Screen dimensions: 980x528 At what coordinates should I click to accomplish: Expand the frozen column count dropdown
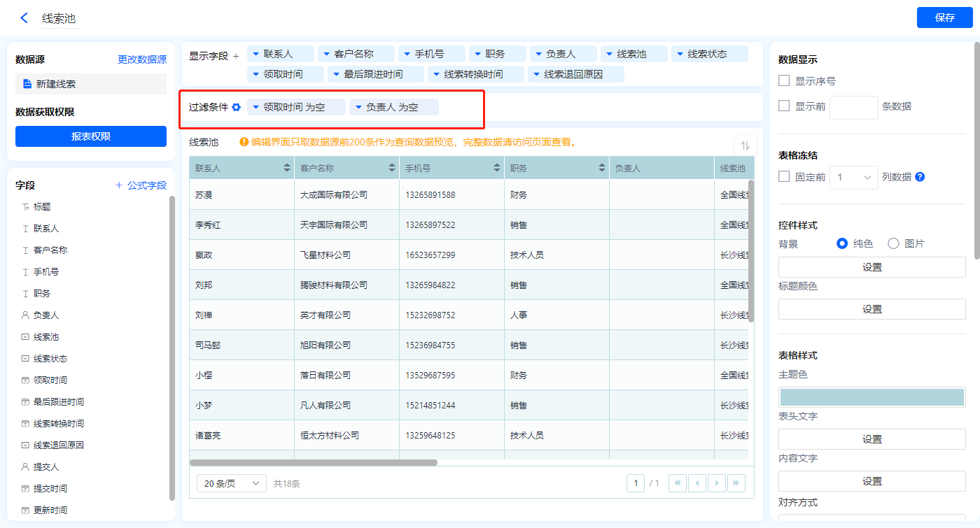pos(854,178)
